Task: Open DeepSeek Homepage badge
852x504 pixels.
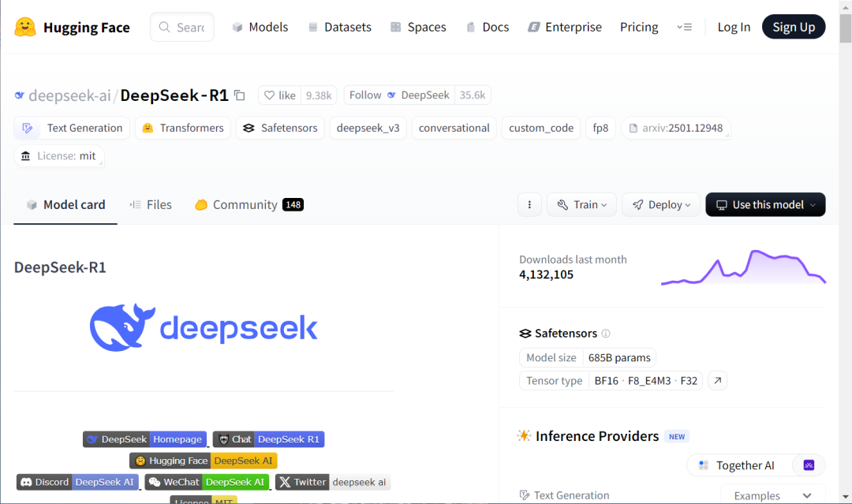Action: 145,439
